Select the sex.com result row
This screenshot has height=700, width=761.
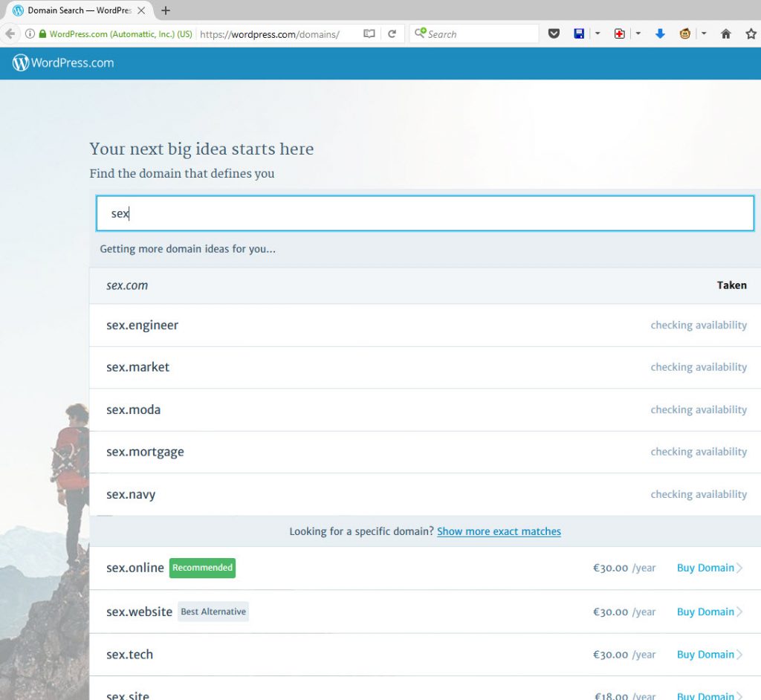pyautogui.click(x=425, y=285)
